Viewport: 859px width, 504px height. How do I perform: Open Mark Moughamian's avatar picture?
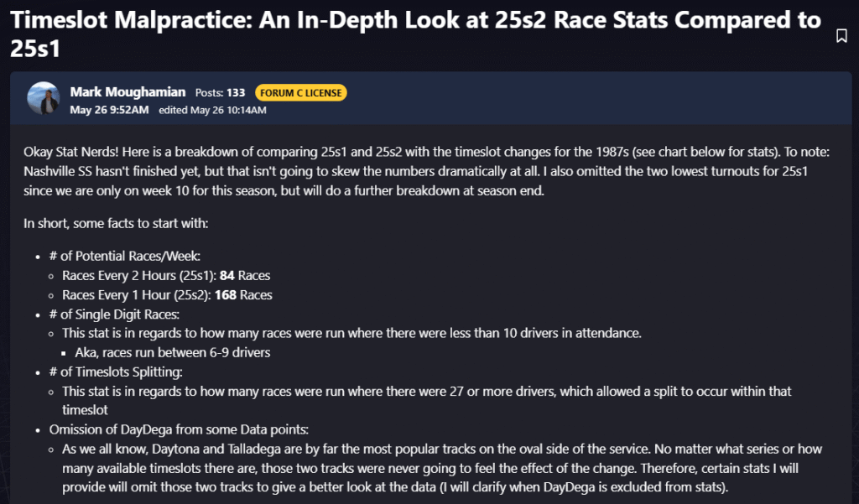point(44,98)
